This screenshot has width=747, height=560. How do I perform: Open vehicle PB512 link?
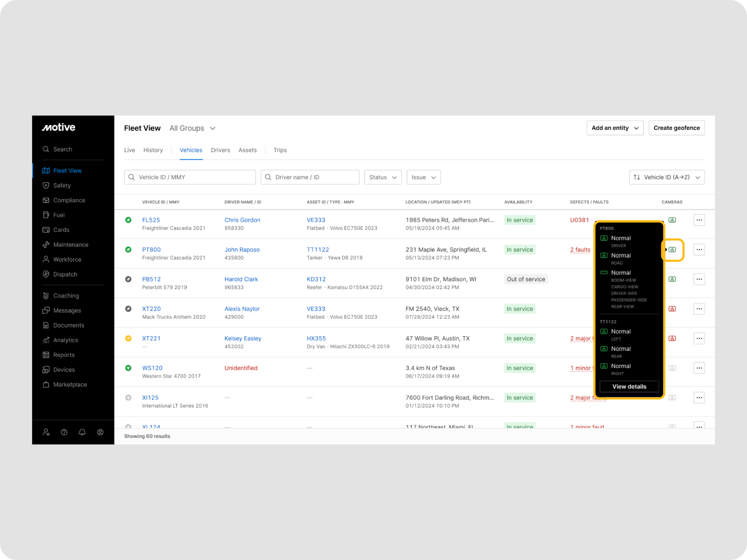point(151,280)
